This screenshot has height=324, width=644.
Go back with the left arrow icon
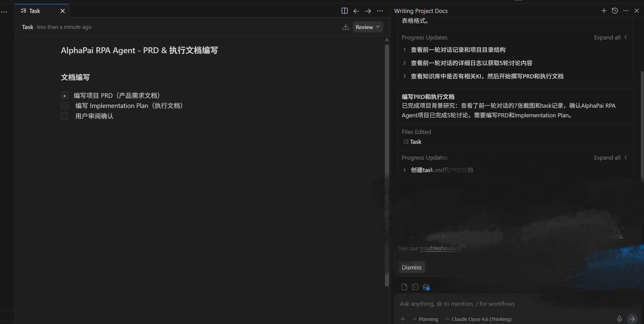(356, 11)
